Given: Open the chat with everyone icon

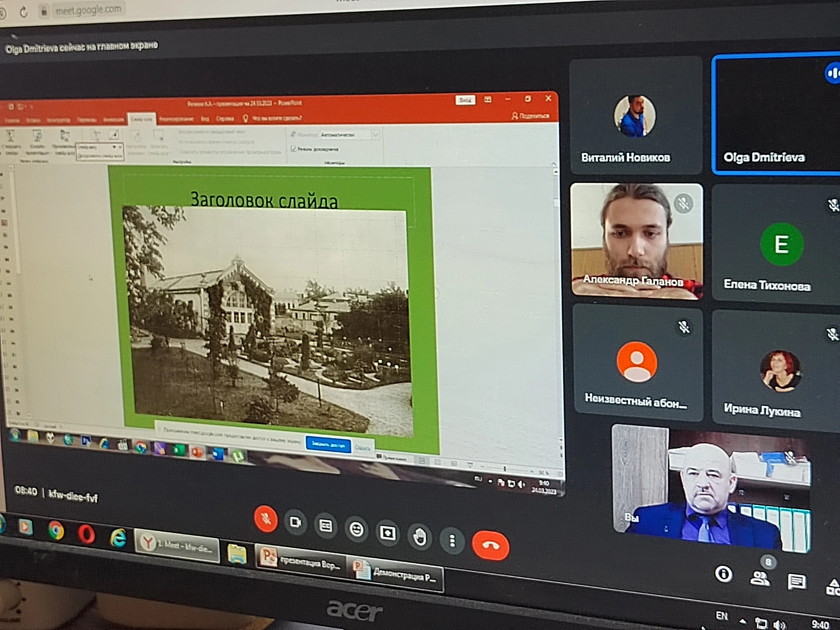Looking at the screenshot, I should (x=796, y=581).
